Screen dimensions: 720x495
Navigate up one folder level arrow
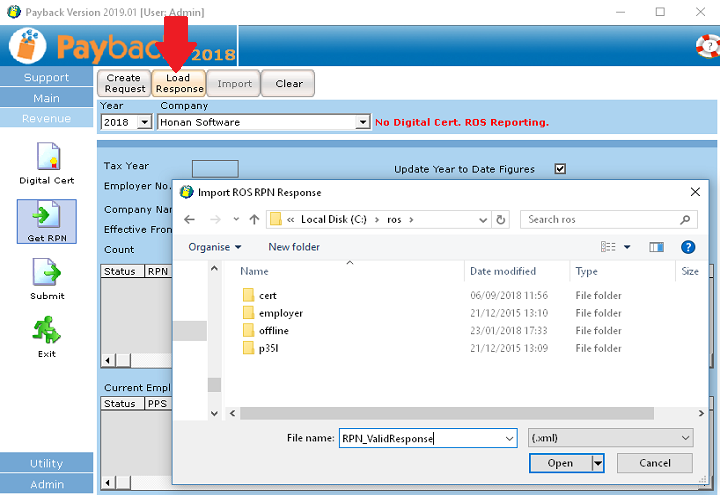pyautogui.click(x=254, y=219)
